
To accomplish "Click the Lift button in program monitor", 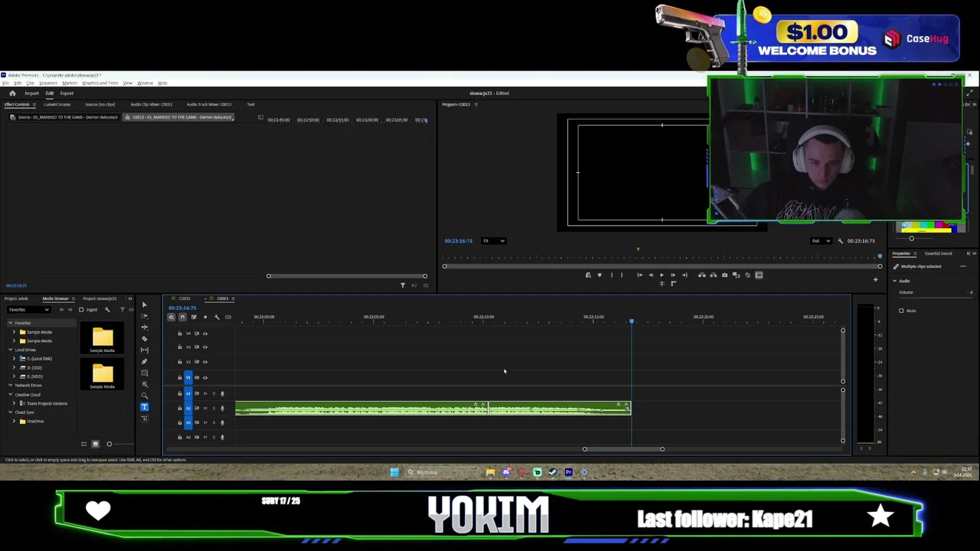I will 701,275.
